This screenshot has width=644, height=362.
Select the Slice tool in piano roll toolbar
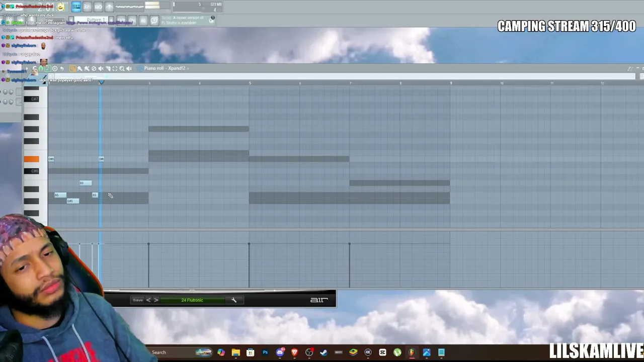pos(108,68)
